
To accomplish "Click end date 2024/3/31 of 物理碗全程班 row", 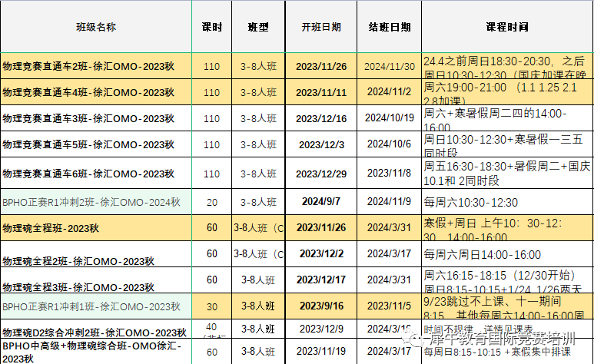I will 389,228.
